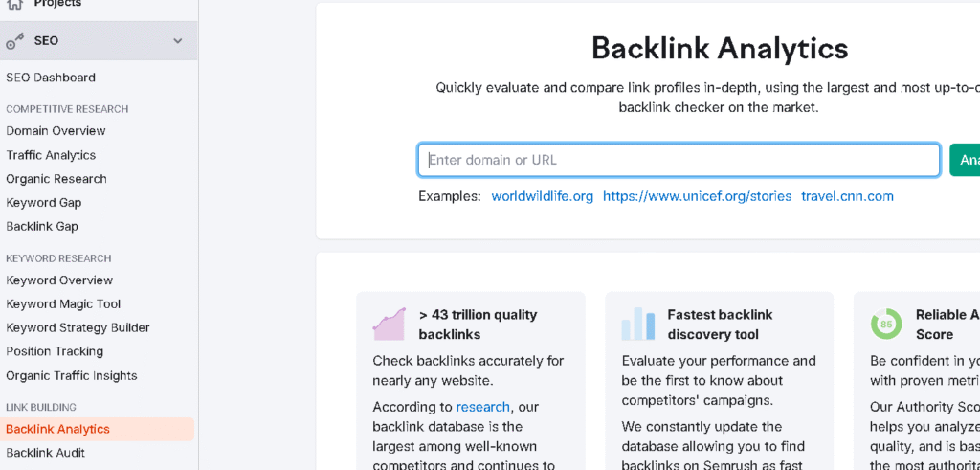Open Keyword Magic Tool
980x470 pixels.
(63, 304)
